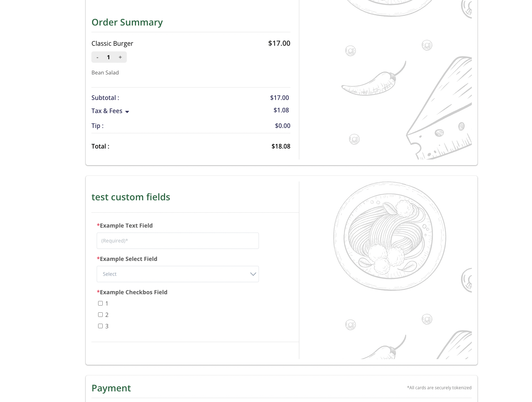Increase Classic Burger quantity with plus button

pyautogui.click(x=120, y=57)
